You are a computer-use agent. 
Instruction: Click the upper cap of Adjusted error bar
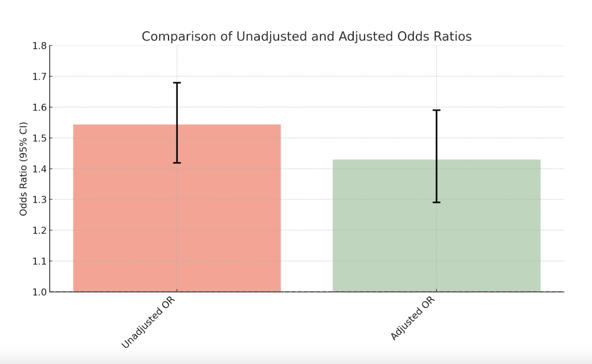pos(437,110)
